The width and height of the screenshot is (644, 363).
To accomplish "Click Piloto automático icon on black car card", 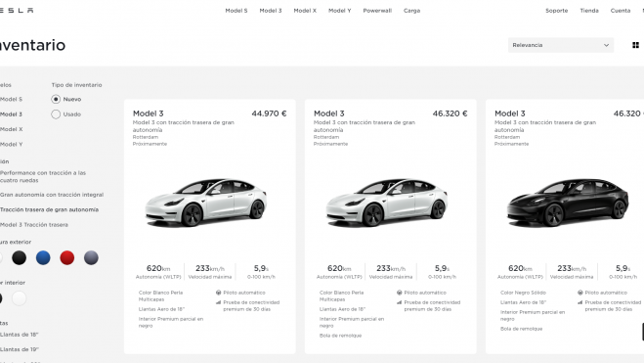I will (x=580, y=293).
